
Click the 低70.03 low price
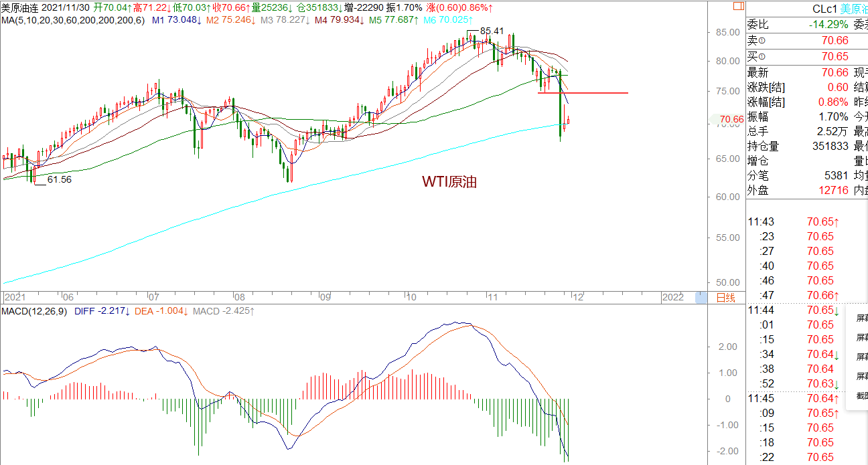coord(190,7)
